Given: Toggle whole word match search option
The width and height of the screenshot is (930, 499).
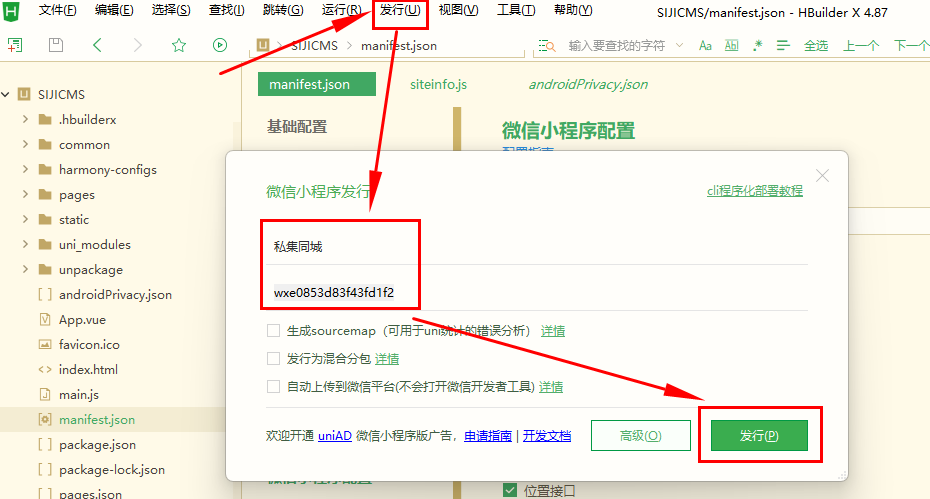Looking at the screenshot, I should 732,46.
